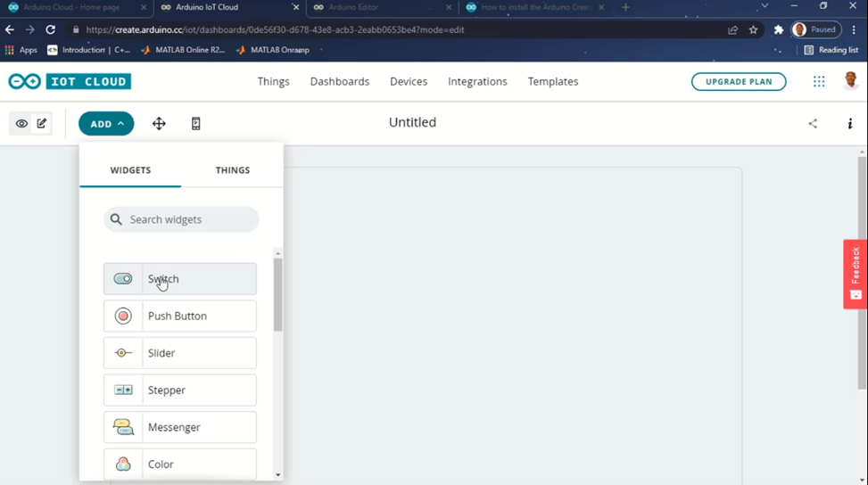Open the Apps bookmark shortcut

21,50
